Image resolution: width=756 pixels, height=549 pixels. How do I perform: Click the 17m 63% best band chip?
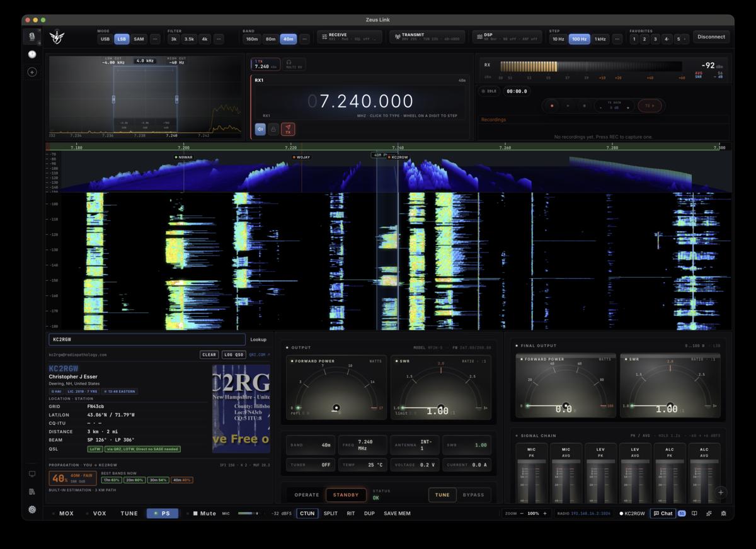point(111,480)
